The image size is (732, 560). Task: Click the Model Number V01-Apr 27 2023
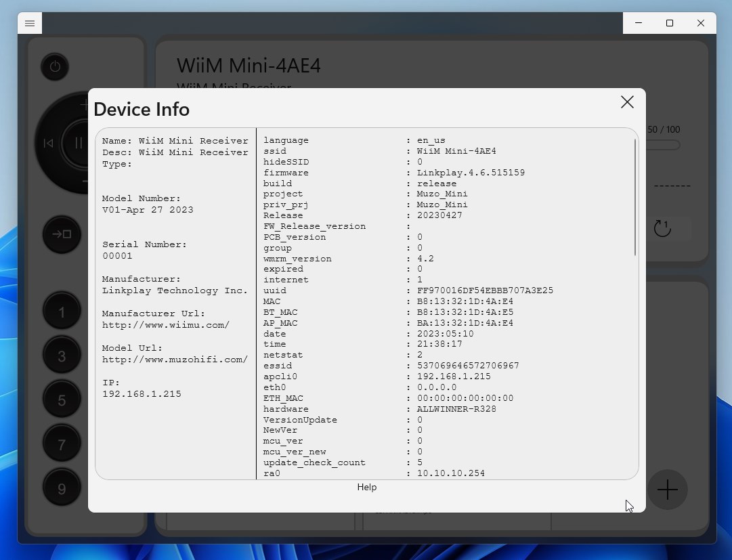pos(148,209)
